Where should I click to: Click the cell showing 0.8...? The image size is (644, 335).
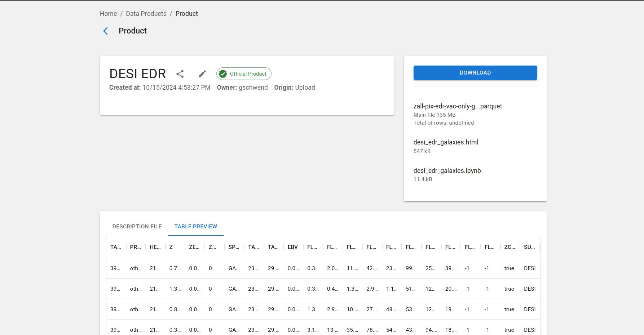175,309
